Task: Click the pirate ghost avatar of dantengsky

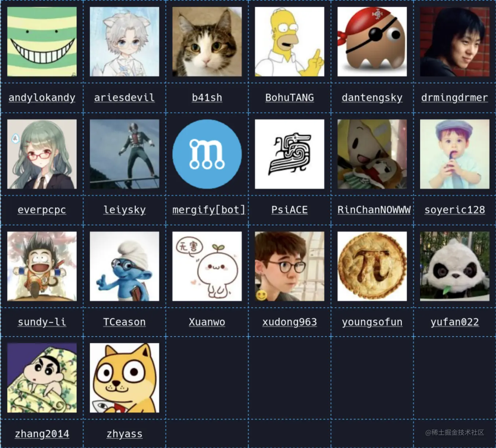Action: tap(372, 42)
